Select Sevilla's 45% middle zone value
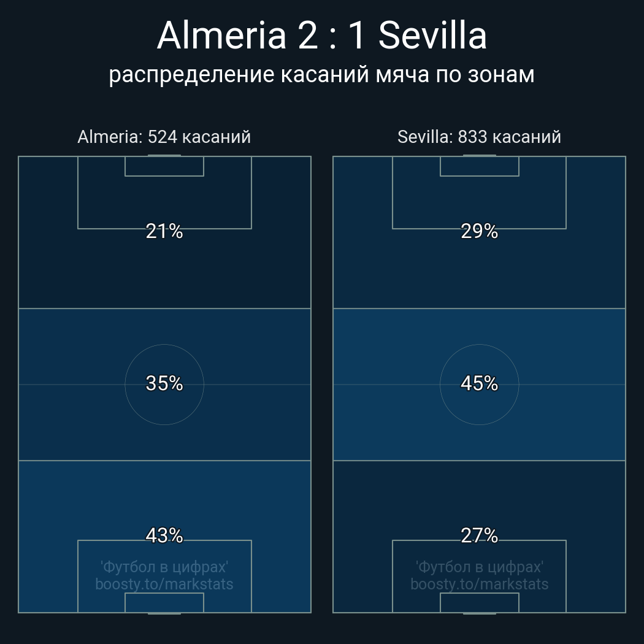The image size is (644, 644). pyautogui.click(x=479, y=383)
